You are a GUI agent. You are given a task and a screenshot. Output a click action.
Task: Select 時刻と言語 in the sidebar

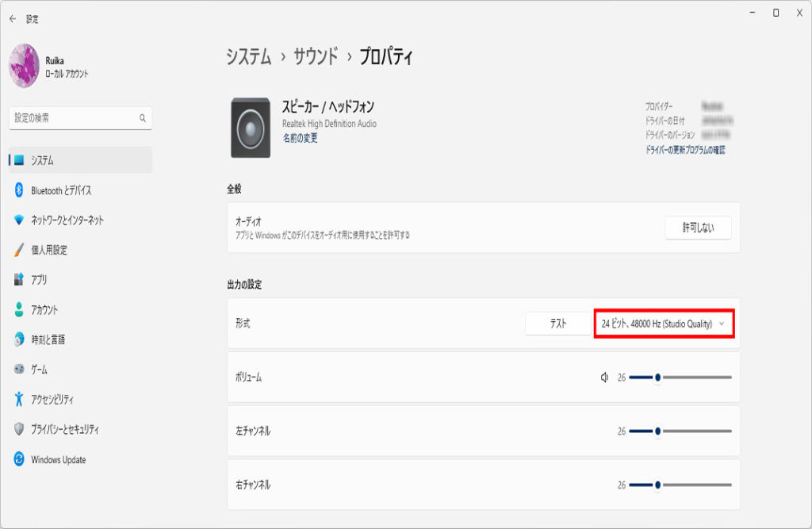click(x=48, y=339)
